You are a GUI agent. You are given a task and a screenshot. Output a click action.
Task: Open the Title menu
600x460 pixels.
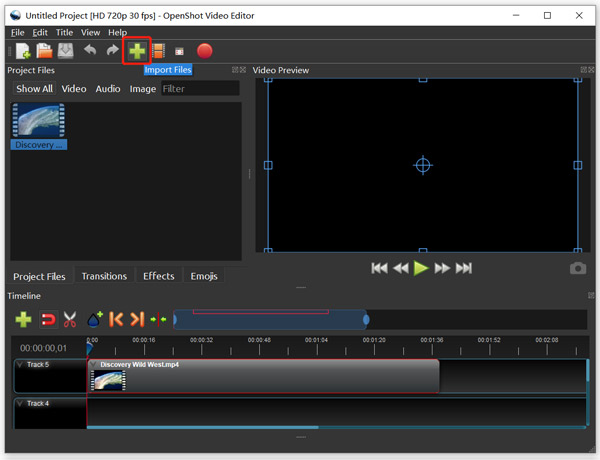[x=64, y=33]
